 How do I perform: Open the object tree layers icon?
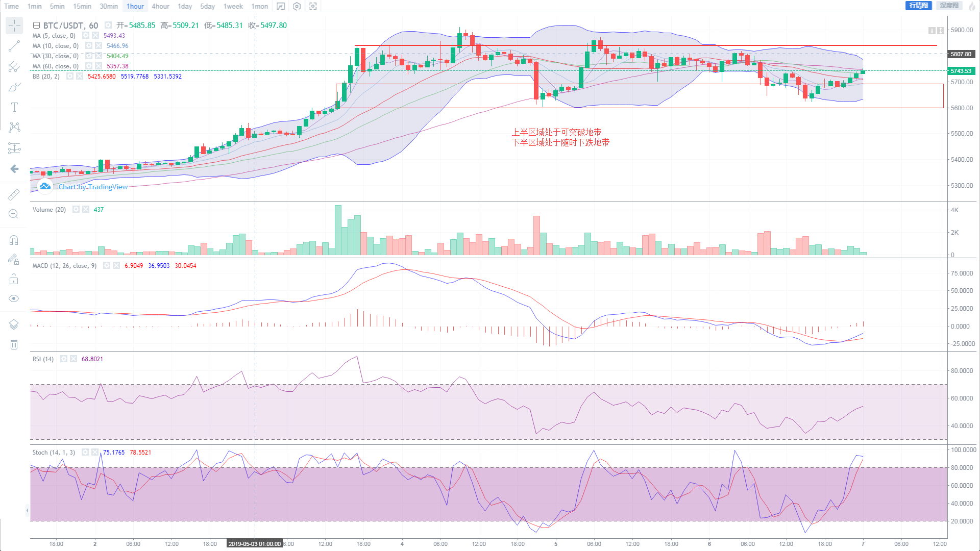click(x=14, y=324)
